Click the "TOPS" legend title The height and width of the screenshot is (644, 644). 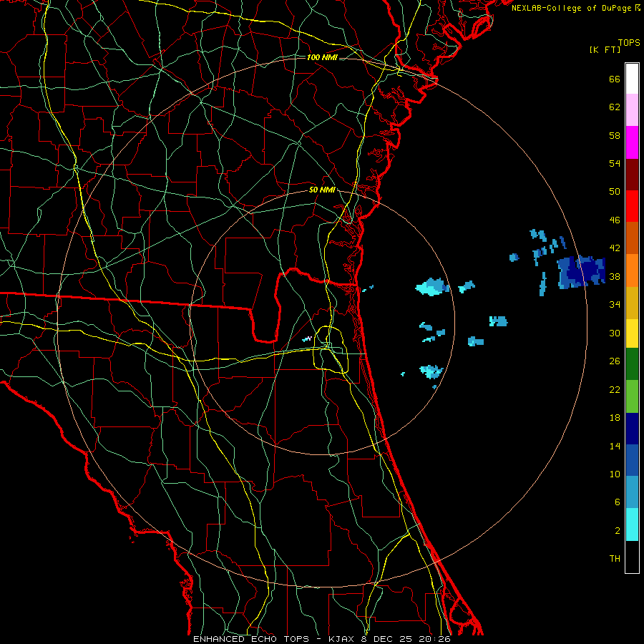tap(629, 43)
